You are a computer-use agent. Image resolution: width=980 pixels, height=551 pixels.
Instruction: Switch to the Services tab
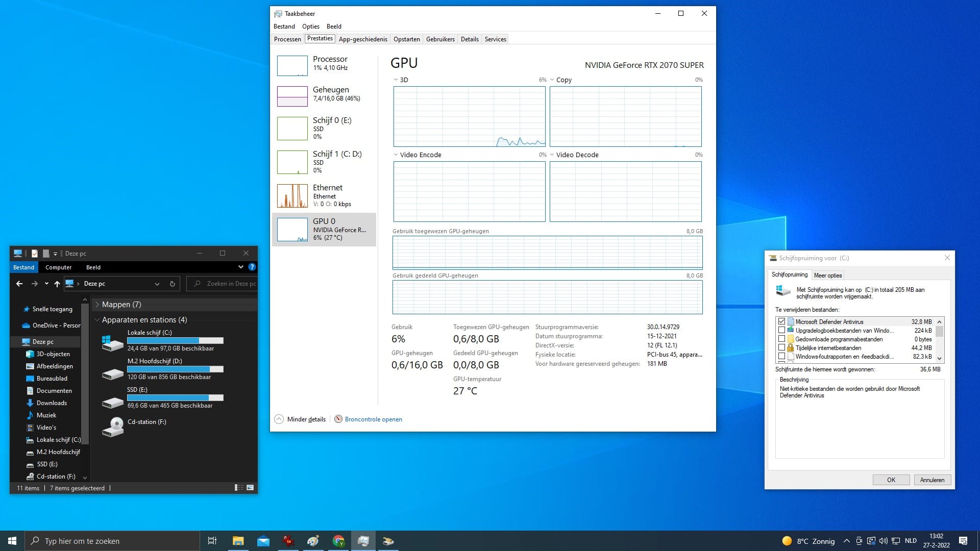pyautogui.click(x=495, y=39)
